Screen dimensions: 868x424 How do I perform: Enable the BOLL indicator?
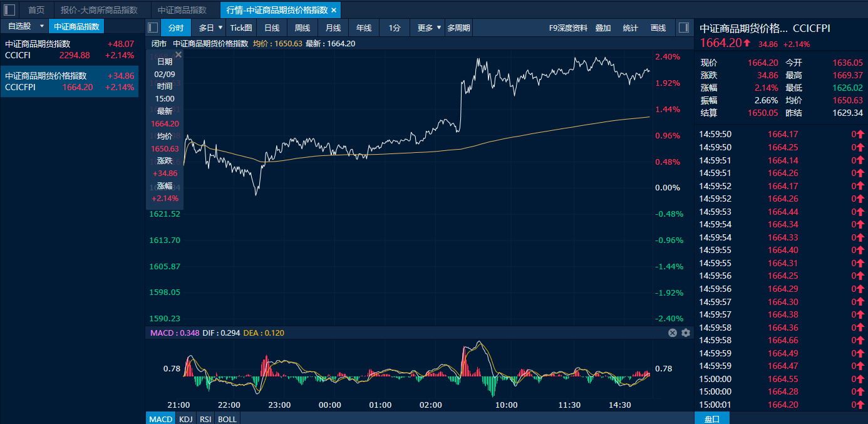coord(227,418)
